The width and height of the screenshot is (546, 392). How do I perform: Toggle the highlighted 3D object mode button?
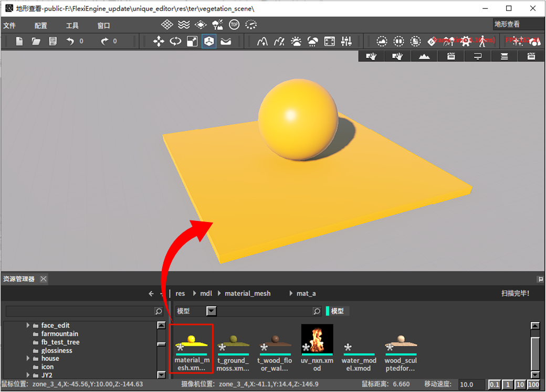click(209, 41)
